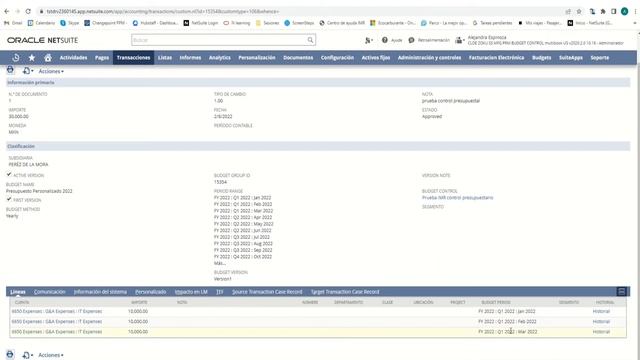Open the Historial link in Jan 2022 row
The height and width of the screenshot is (360, 640).
tap(601, 311)
